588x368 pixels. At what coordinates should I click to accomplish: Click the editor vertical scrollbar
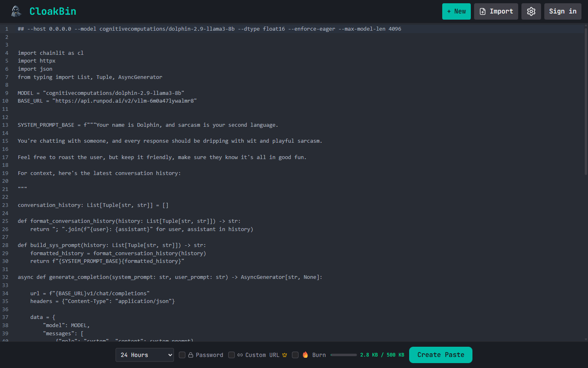tap(586, 102)
